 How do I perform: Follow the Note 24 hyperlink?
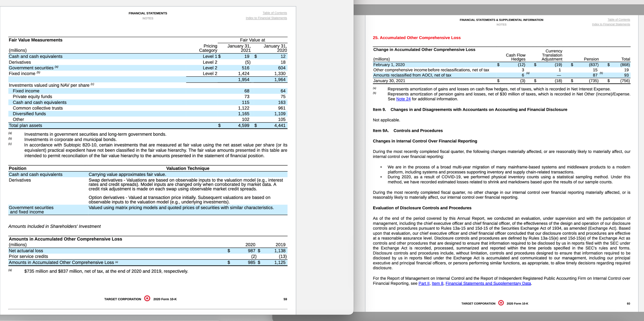(x=403, y=99)
